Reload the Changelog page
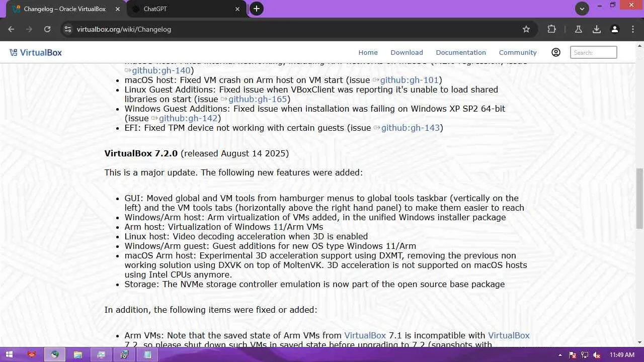This screenshot has width=644, height=362. click(x=47, y=29)
